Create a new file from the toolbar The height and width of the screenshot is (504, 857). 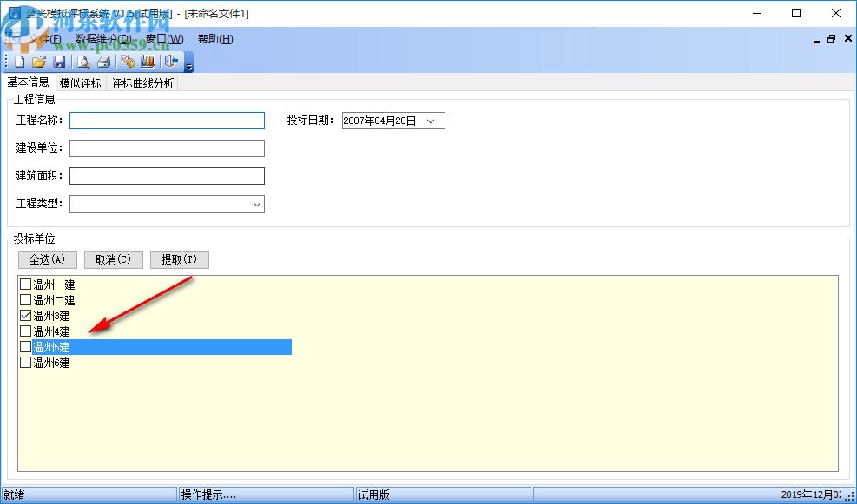[x=19, y=61]
